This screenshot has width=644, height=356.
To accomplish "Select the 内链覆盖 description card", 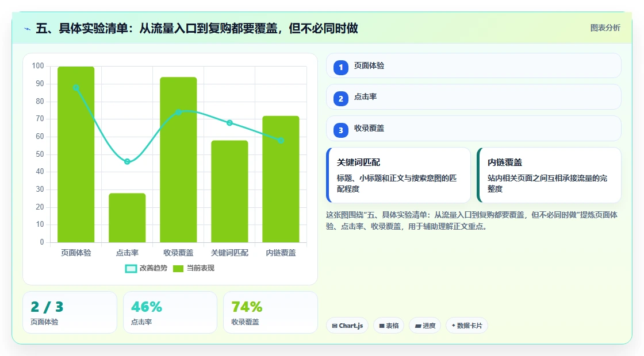I will pos(549,175).
